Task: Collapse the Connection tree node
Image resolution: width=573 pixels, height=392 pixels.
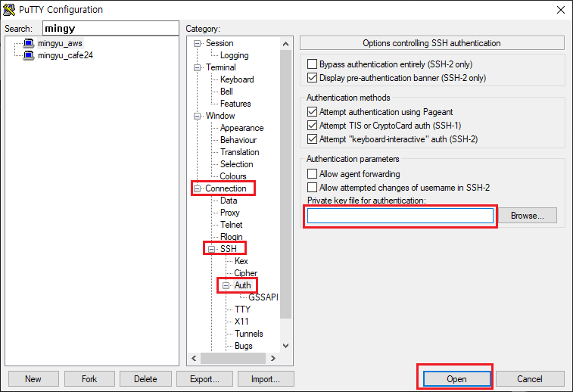Action: click(197, 189)
